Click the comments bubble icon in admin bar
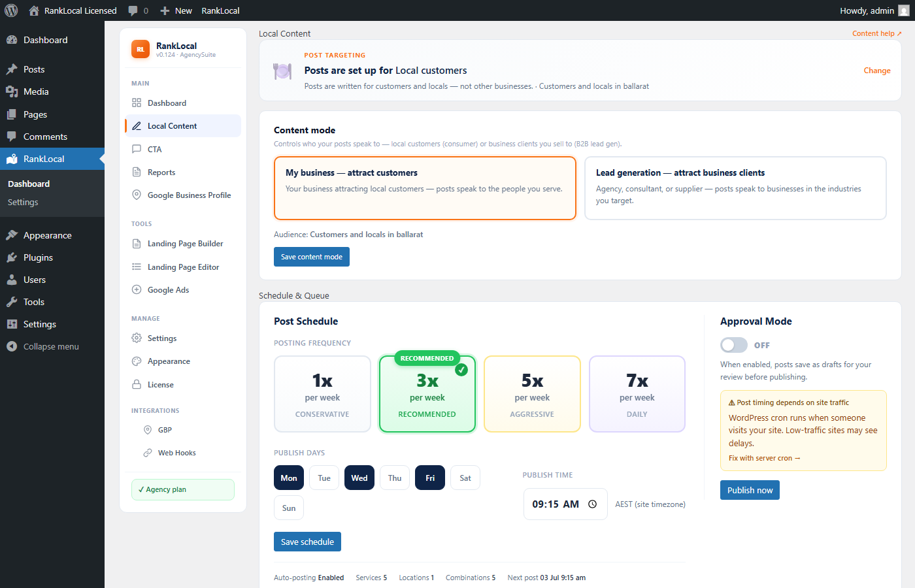Viewport: 915px width, 588px height. 133,10
